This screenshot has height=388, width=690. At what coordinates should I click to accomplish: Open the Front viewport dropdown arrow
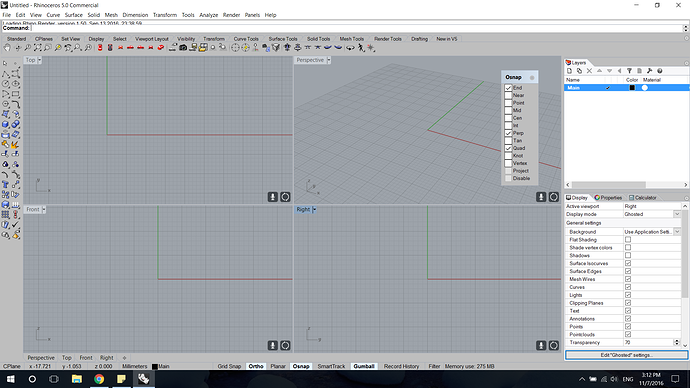click(44, 209)
